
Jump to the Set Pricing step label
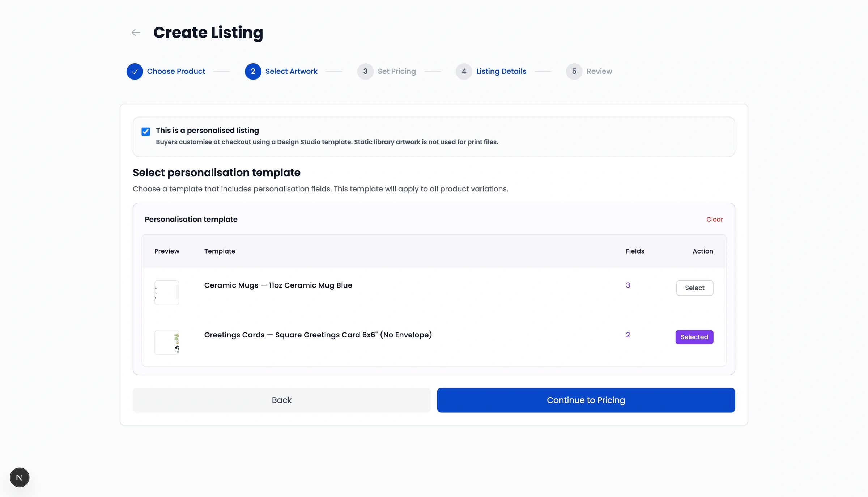[x=397, y=71]
